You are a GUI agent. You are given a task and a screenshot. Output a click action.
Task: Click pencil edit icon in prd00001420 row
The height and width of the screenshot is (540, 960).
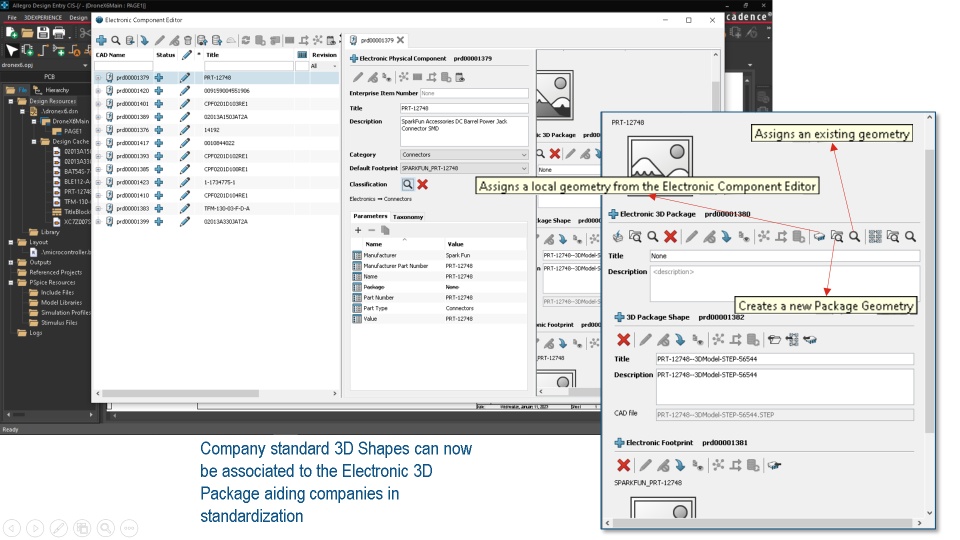click(x=185, y=91)
